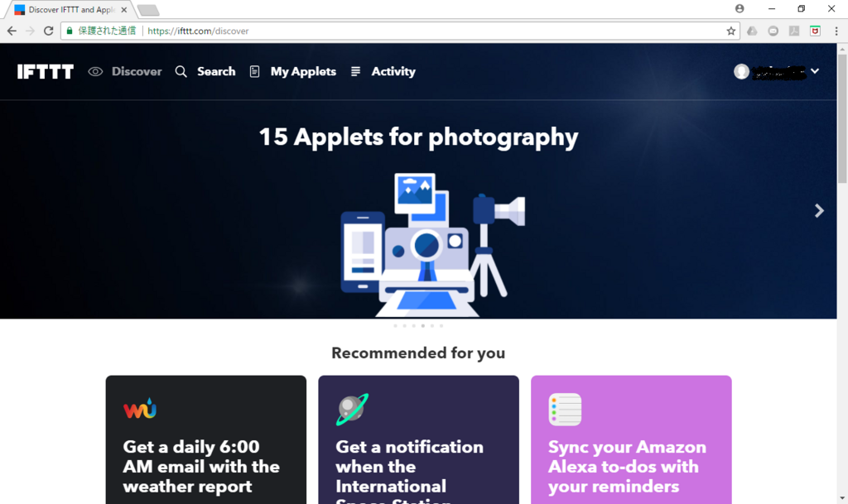
Task: Select the third carousel dot
Action: [x=414, y=326]
